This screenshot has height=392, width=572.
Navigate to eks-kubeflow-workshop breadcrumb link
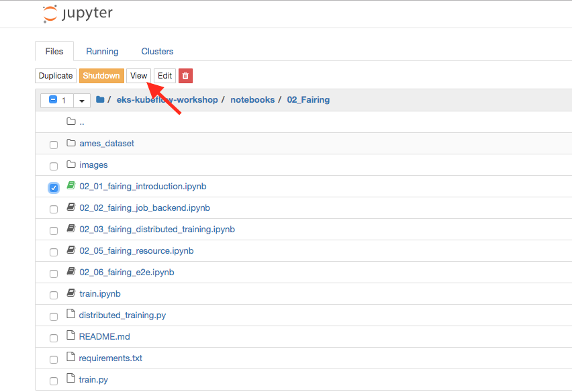(169, 100)
